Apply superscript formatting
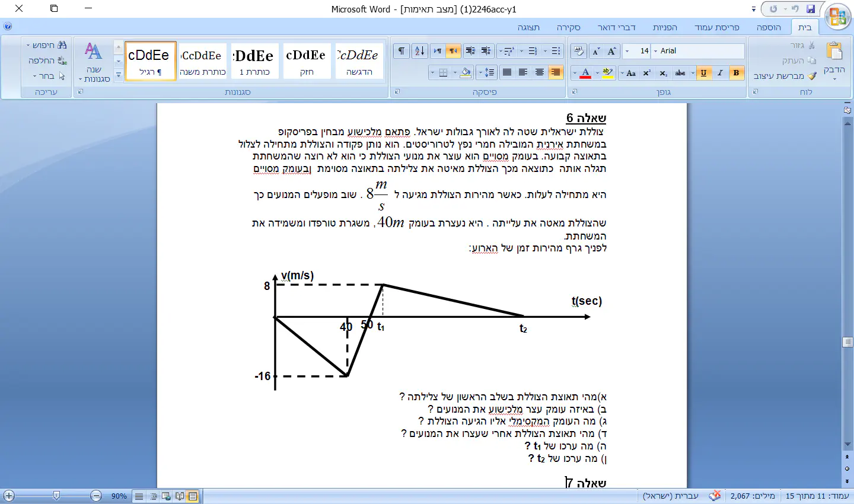 647,73
